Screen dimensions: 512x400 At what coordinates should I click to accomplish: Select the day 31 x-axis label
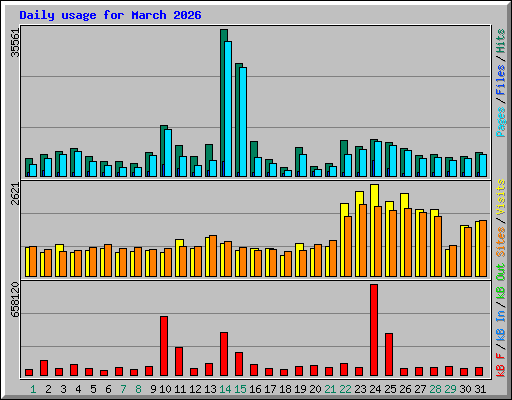click(x=480, y=389)
